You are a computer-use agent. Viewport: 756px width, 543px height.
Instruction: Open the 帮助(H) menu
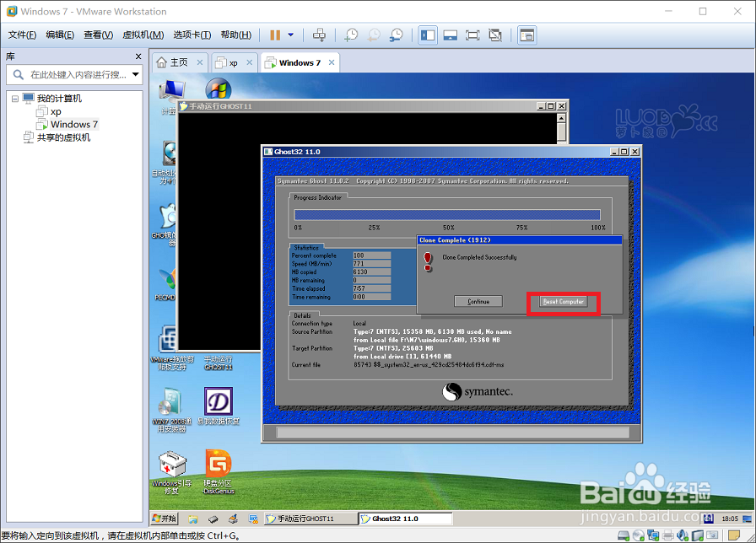(x=235, y=35)
